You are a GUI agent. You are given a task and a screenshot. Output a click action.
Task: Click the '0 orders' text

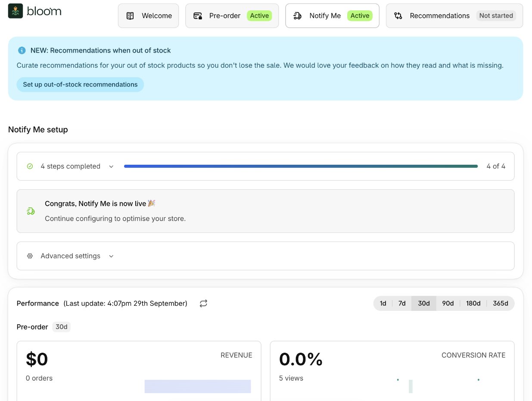pos(39,378)
